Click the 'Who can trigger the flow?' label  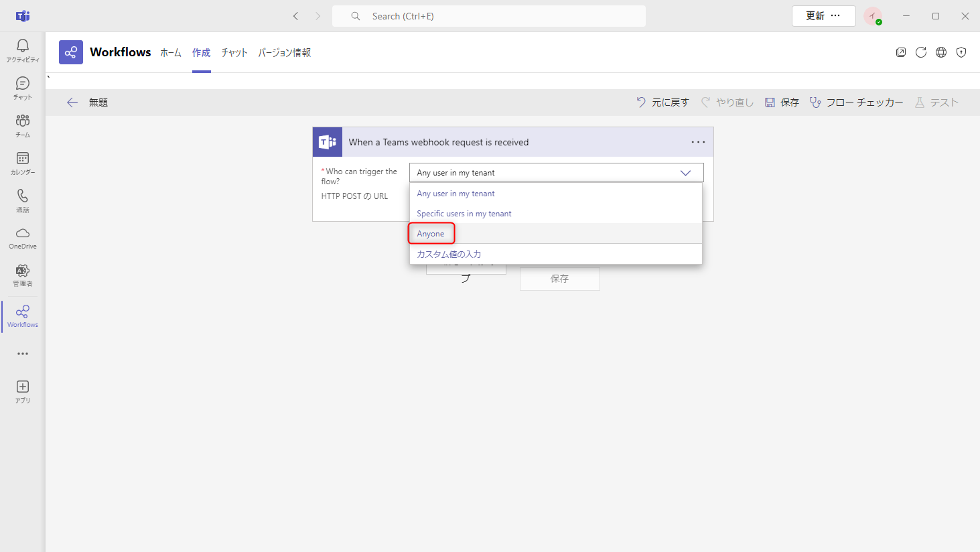[x=360, y=176]
